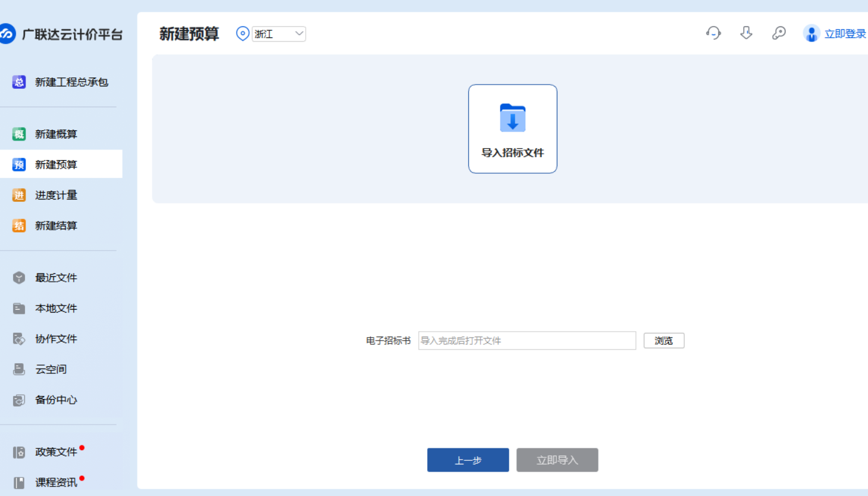This screenshot has width=868, height=496.
Task: Click the 立即登录 login link
Action: pos(845,33)
